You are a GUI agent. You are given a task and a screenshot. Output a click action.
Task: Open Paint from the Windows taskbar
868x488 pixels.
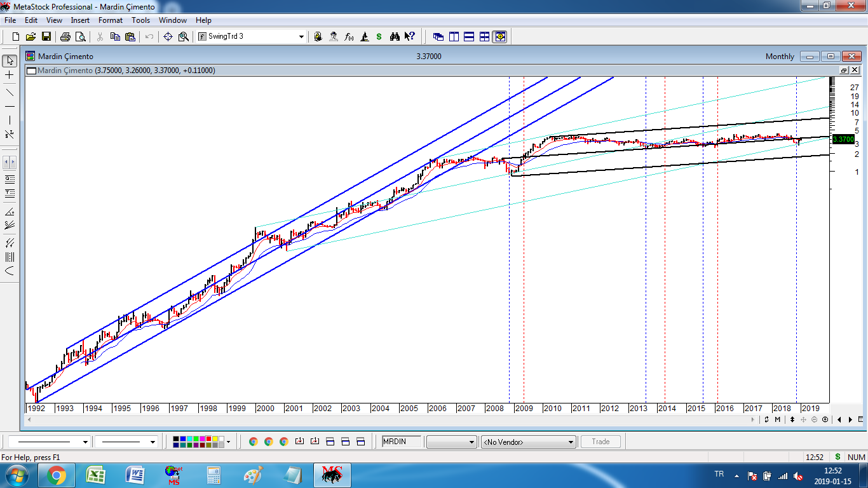pyautogui.click(x=253, y=475)
